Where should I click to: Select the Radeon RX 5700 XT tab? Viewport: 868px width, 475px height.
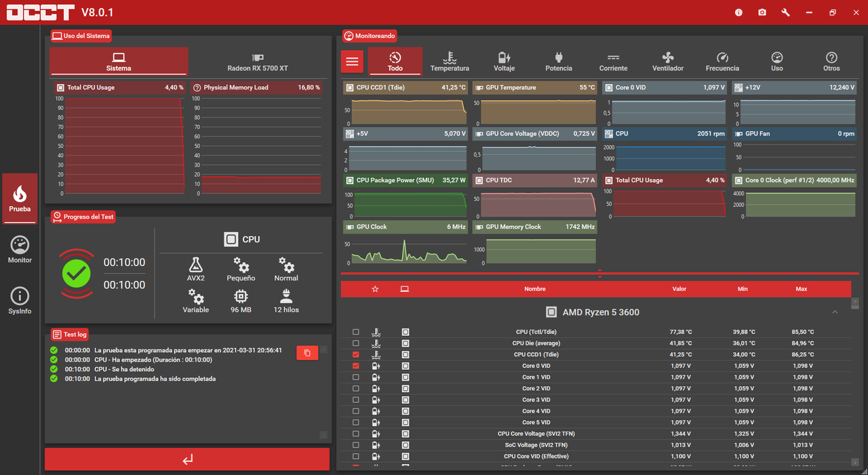pos(258,61)
